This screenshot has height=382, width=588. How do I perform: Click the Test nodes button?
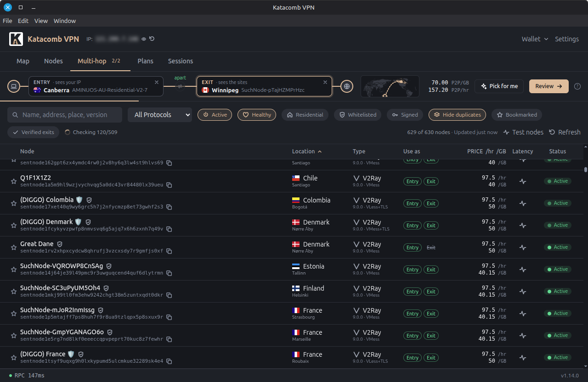coord(523,132)
